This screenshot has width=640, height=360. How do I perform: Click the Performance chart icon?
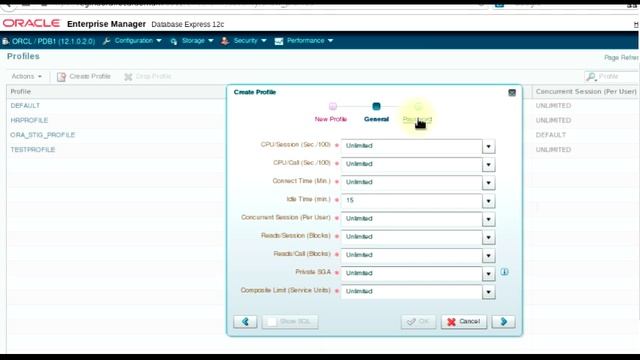tap(279, 41)
